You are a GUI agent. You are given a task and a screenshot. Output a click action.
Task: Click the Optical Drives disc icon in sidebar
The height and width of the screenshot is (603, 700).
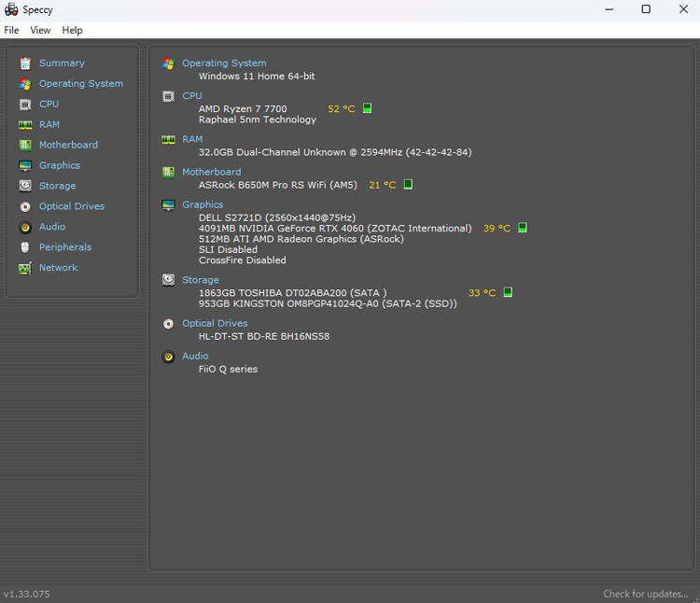pos(25,207)
